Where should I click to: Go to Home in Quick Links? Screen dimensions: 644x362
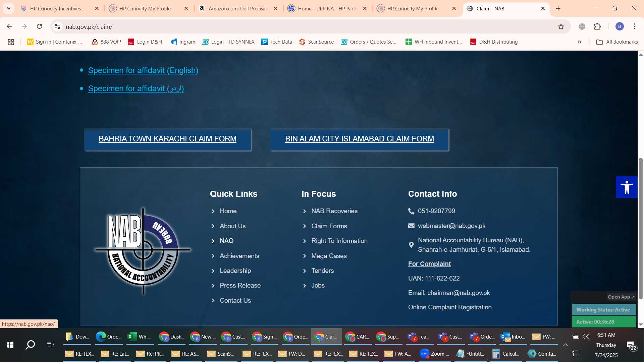228,211
